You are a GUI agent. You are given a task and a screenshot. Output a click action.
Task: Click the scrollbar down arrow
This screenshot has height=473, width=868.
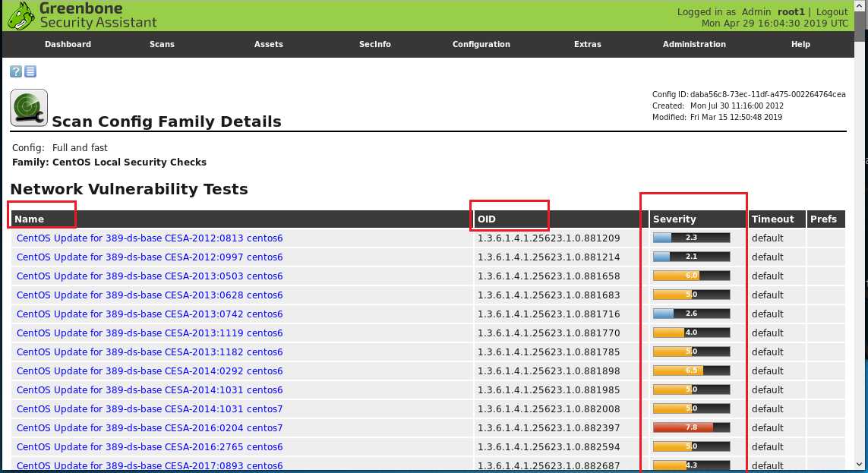860,465
